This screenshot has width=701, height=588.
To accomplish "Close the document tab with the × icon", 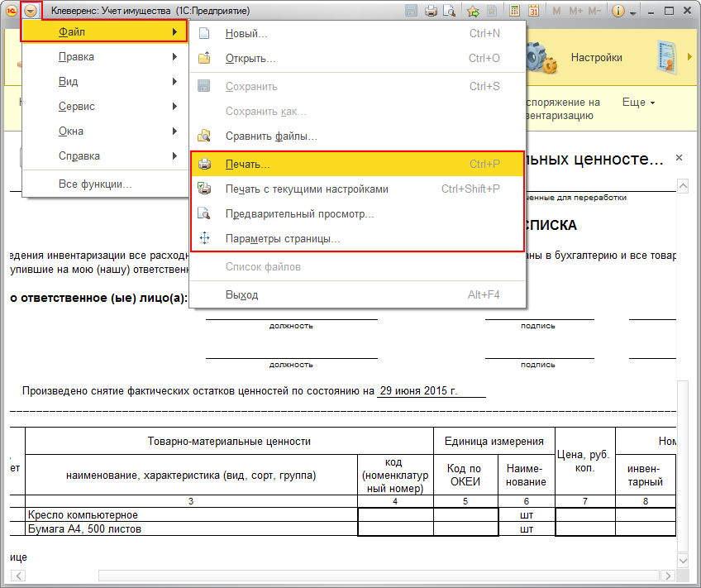I will click(680, 158).
